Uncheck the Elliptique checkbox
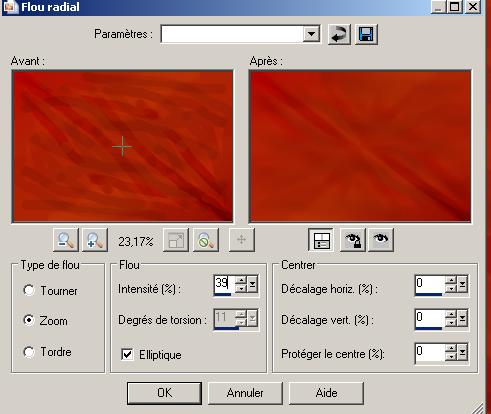Image resolution: width=491 pixels, height=414 pixels. click(x=127, y=354)
